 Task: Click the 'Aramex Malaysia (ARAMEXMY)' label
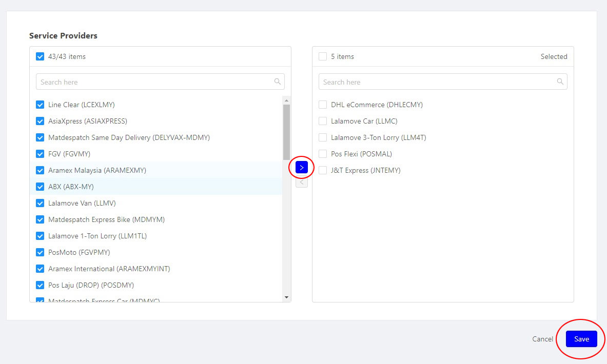coord(97,170)
